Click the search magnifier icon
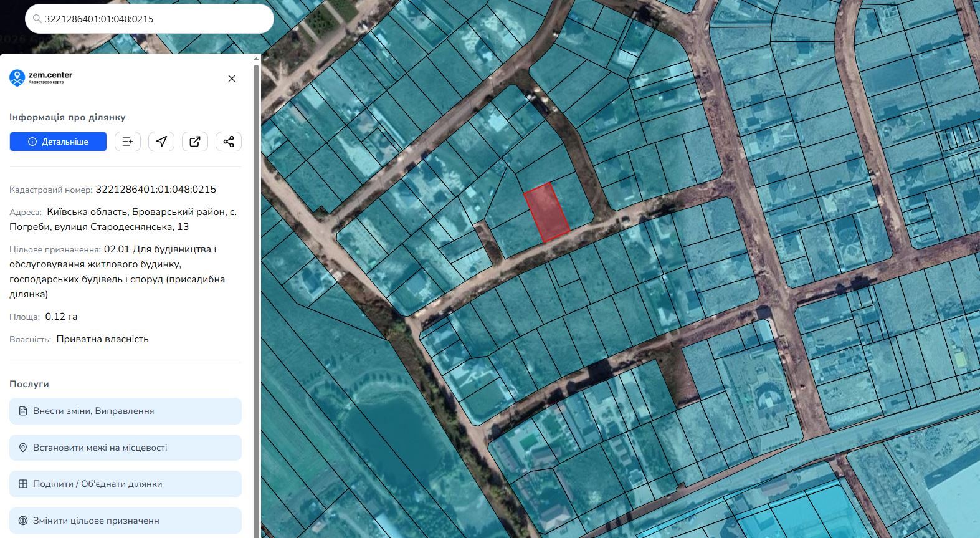The height and width of the screenshot is (538, 980). point(37,19)
